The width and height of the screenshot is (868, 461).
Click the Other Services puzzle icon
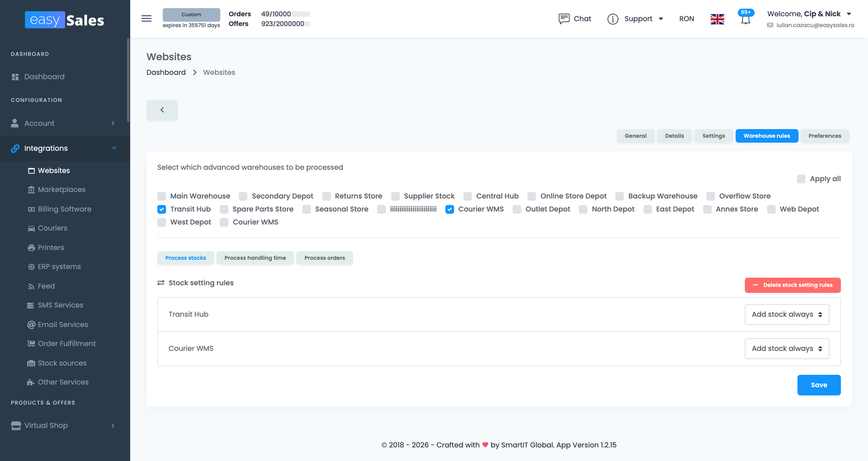[31, 382]
